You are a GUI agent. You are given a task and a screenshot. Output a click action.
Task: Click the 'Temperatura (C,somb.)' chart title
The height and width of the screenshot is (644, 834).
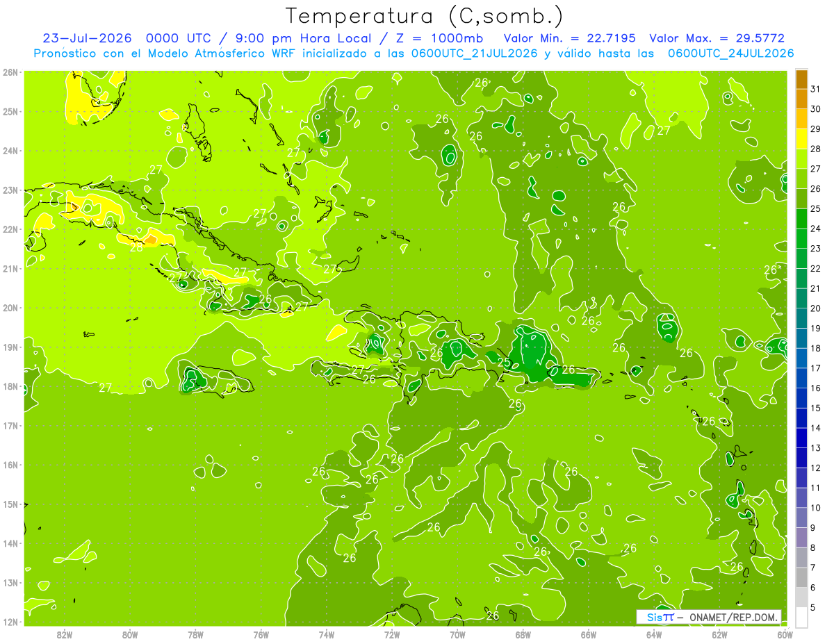(424, 16)
